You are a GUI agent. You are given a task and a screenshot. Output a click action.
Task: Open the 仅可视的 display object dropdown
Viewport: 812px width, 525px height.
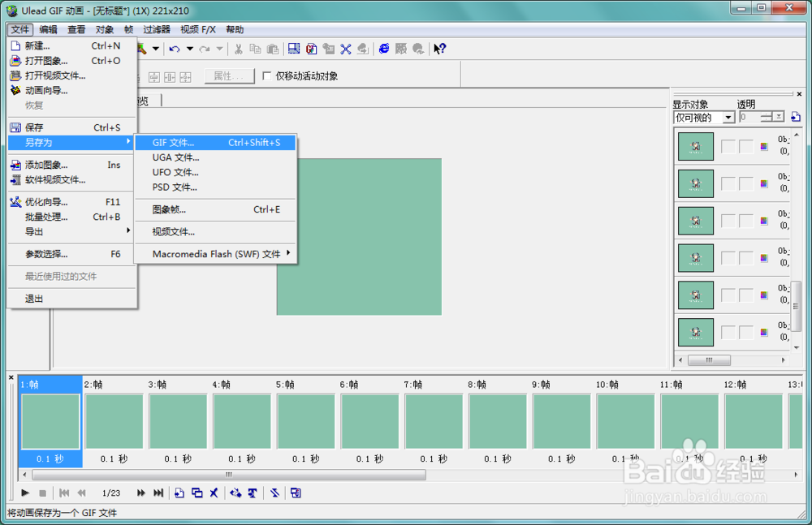728,118
